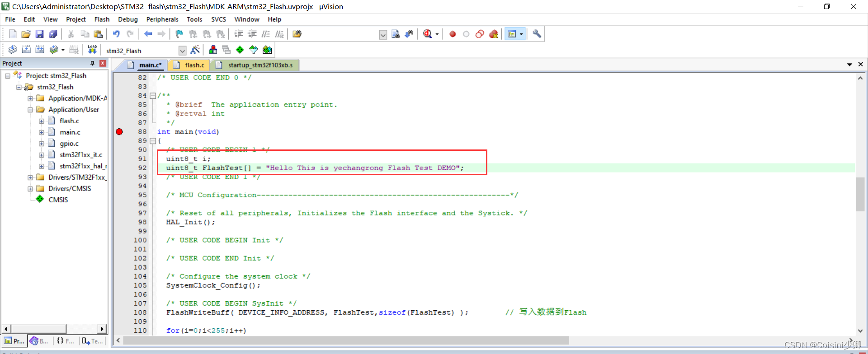Screen dimensions: 868x354
Task: Select CMSIS item in the project tree
Action: click(58, 200)
